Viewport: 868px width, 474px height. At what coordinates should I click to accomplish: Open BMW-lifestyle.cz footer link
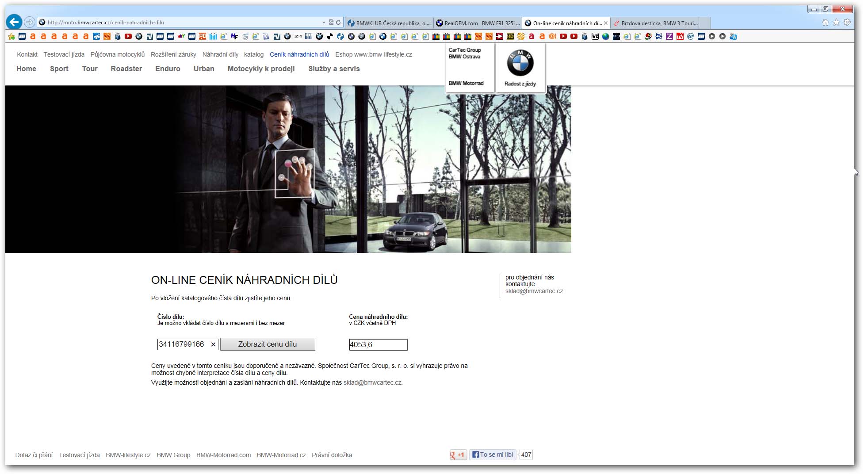128,455
